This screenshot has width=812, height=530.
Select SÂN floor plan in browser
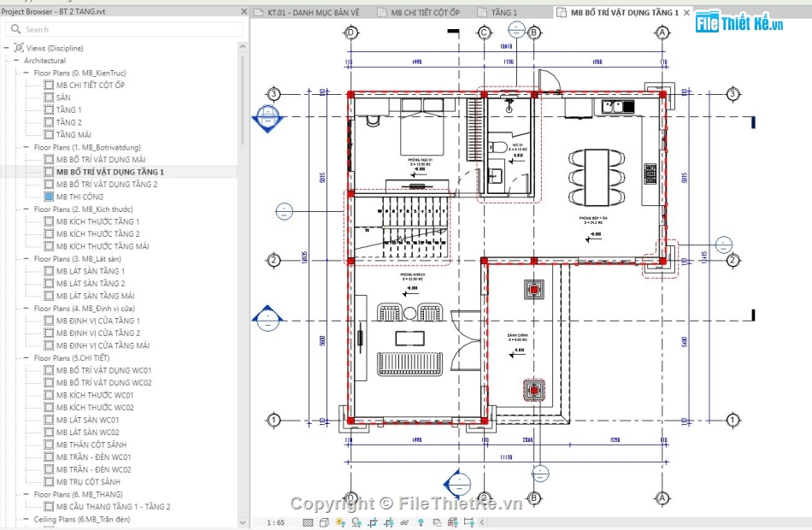[x=63, y=97]
